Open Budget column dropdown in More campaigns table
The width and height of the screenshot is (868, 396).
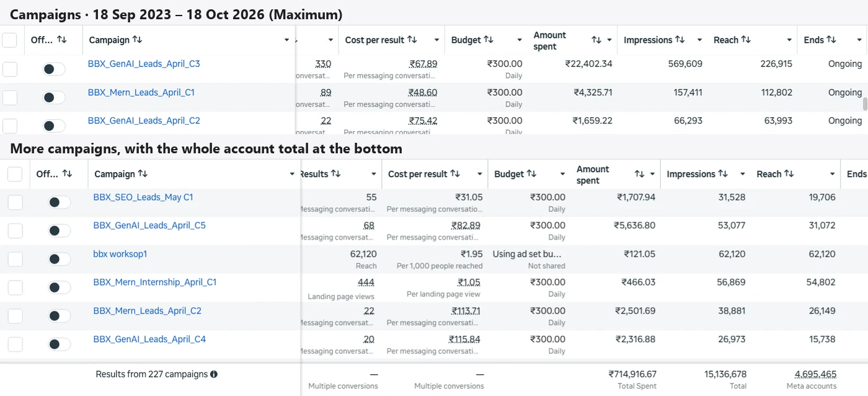562,174
